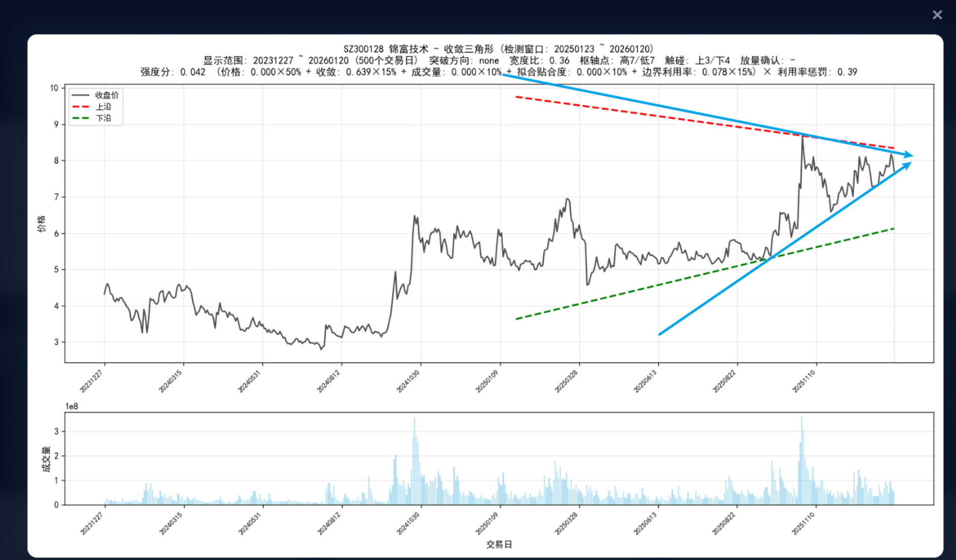Viewport: 956px width, 560px height.
Task: Click 20250328 date tick under volume chart
Action: [566, 523]
